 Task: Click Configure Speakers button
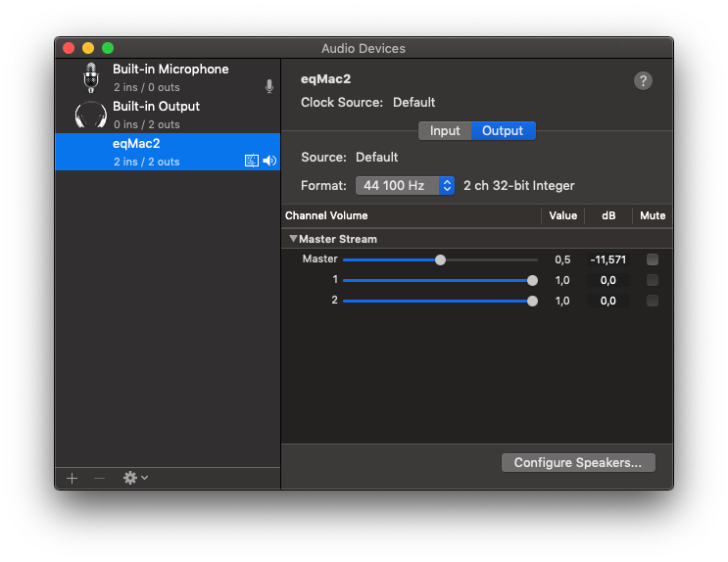tap(578, 463)
